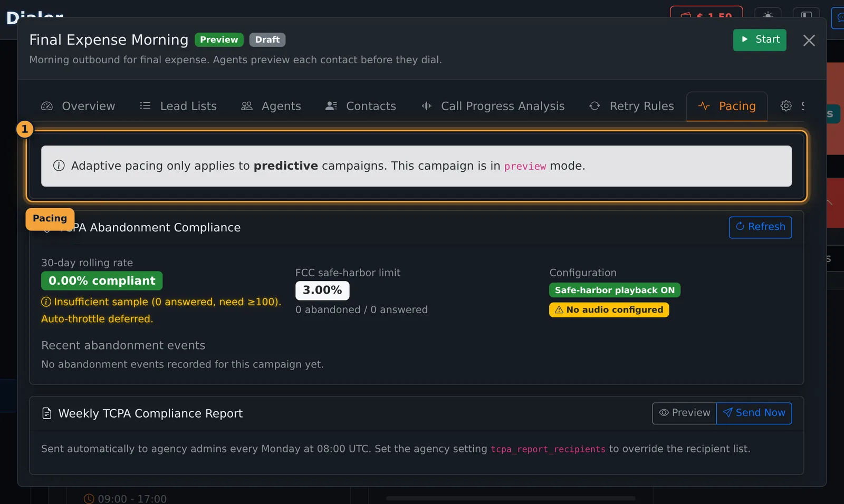
Task: Toggle the theme sun icon in header
Action: click(x=768, y=16)
